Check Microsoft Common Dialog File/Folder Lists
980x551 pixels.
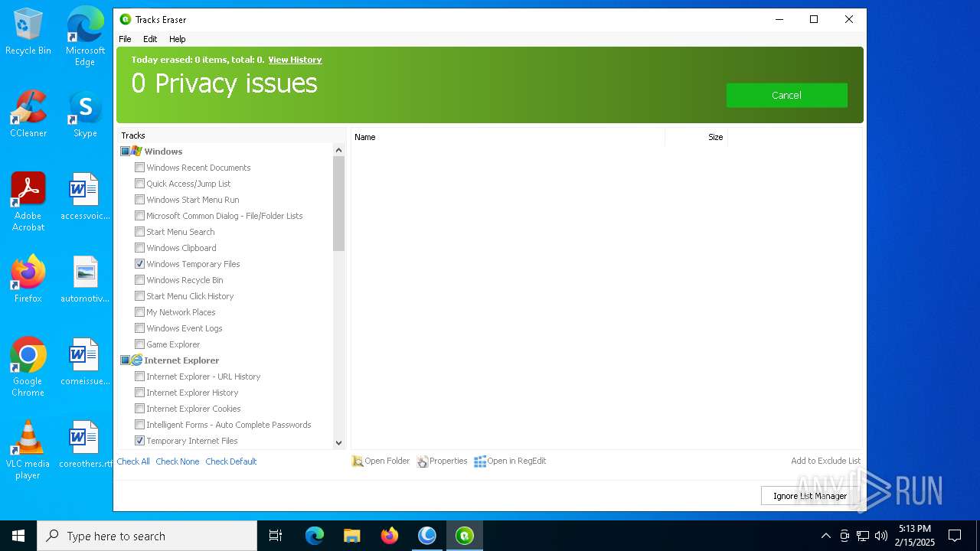139,215
